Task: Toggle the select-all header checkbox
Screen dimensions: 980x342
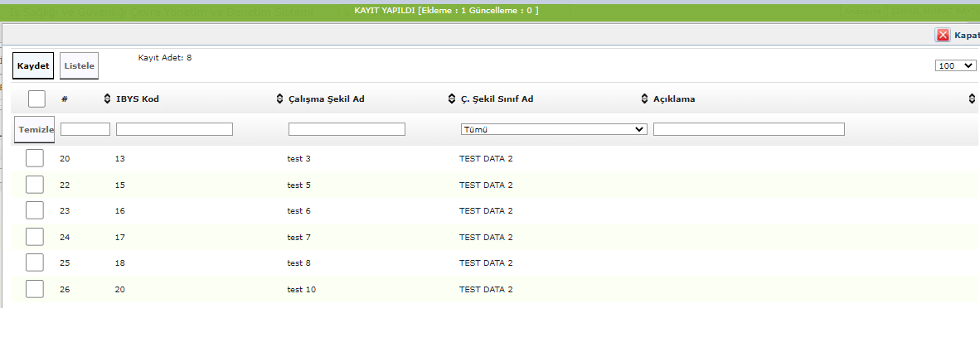Action: tap(36, 99)
